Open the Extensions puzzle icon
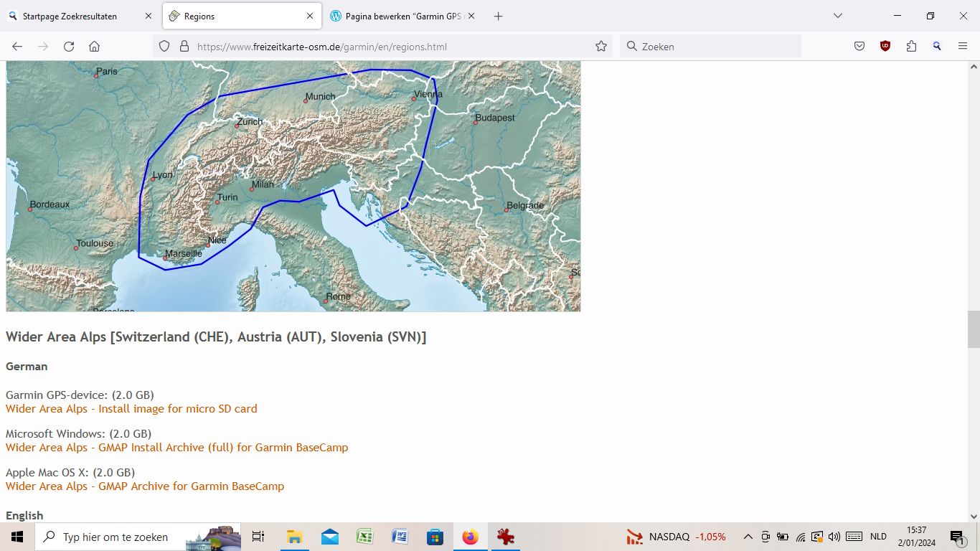 coord(911,47)
